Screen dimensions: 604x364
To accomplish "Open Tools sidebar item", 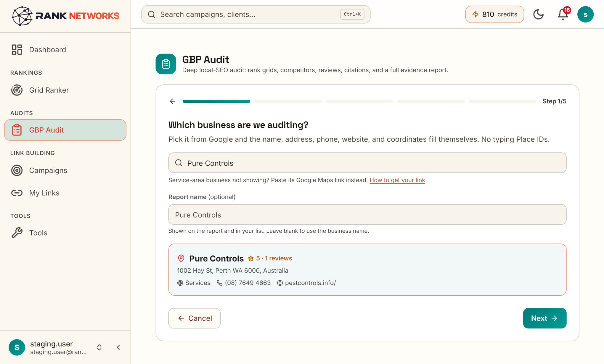I will pos(65,233).
